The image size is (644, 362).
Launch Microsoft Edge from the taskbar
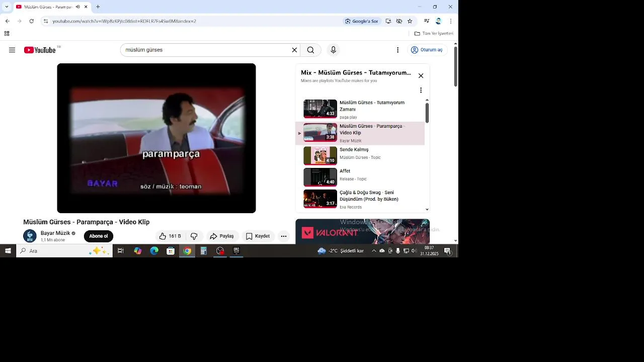(x=154, y=251)
